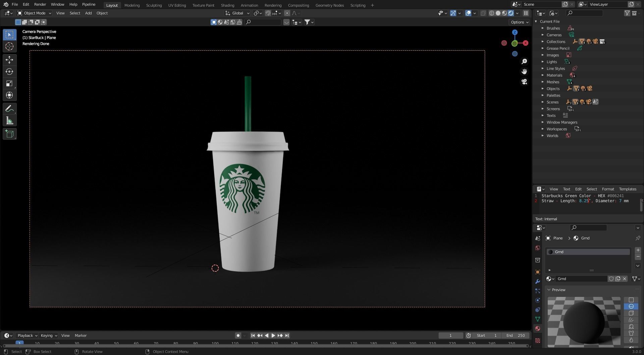This screenshot has height=355, width=644.
Task: Choose the Transform tool
Action: pyautogui.click(x=9, y=95)
